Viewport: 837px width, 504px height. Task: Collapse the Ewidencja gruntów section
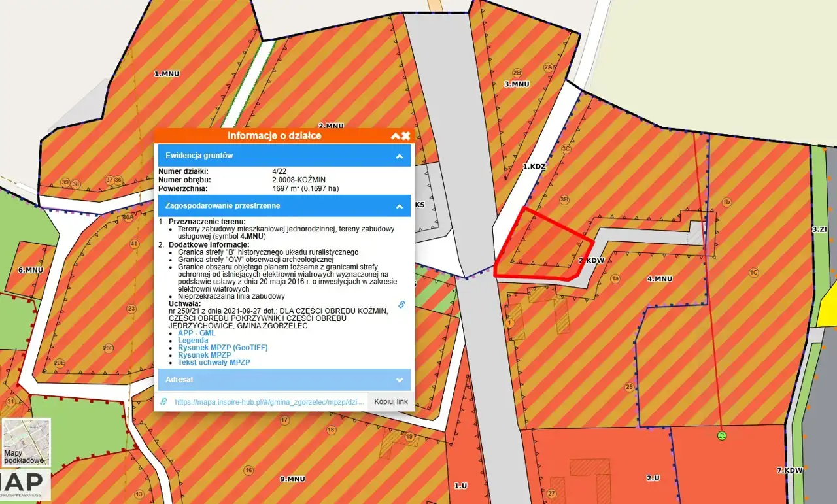(398, 156)
